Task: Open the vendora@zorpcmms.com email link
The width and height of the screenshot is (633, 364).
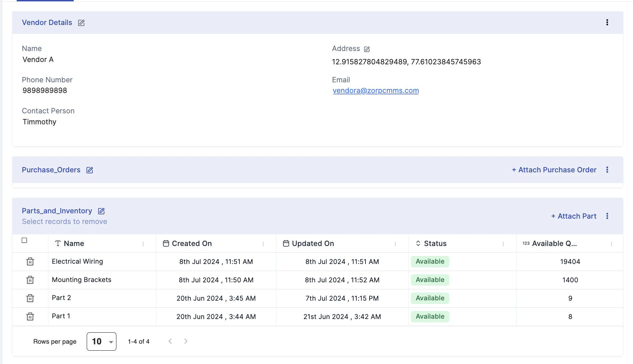Action: coord(376,91)
